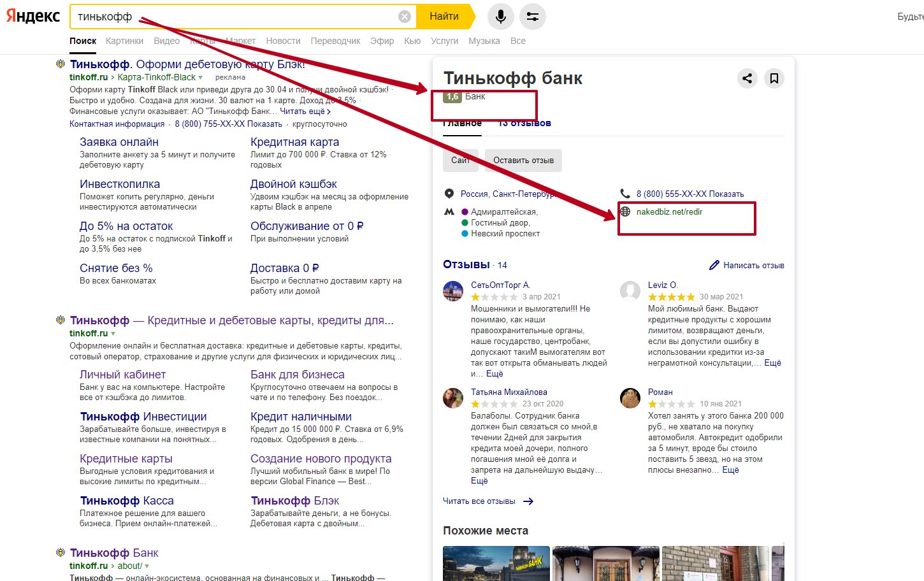Open the Все services menu
Image resolution: width=924 pixels, height=581 pixels.
[518, 41]
